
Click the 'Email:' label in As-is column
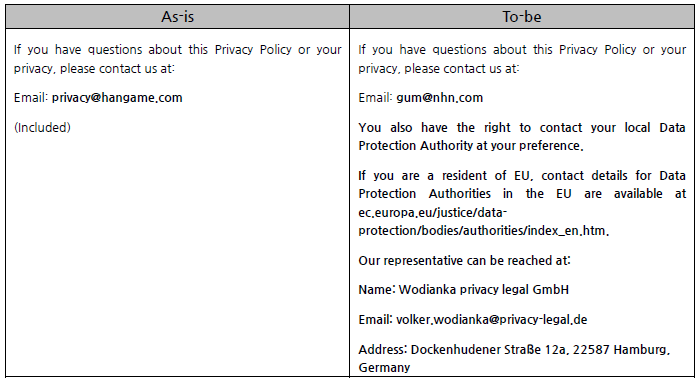pyautogui.click(x=31, y=98)
